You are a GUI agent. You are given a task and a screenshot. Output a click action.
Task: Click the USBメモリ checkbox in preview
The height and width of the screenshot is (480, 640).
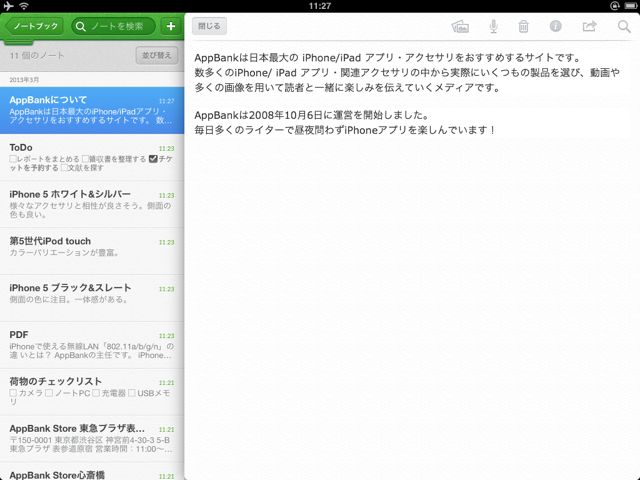pyautogui.click(x=132, y=393)
